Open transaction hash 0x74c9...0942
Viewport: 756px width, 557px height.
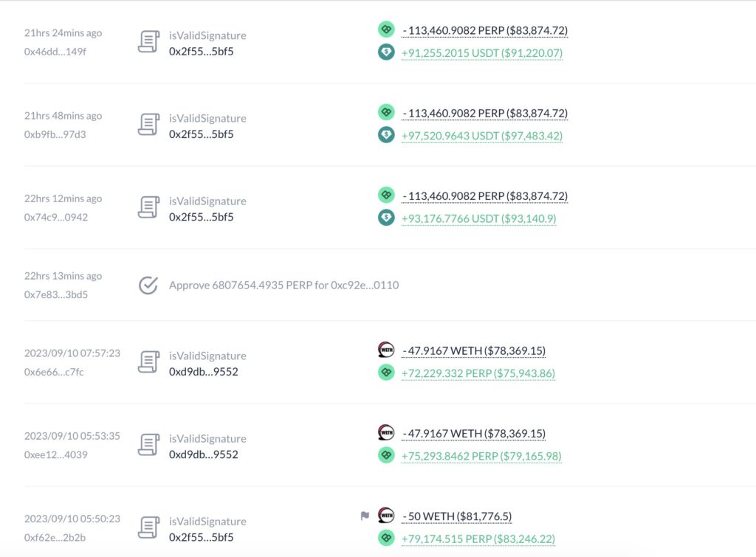pyautogui.click(x=56, y=218)
